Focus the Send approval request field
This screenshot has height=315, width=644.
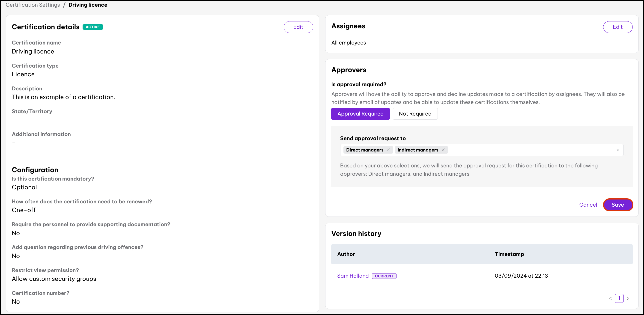pos(525,150)
